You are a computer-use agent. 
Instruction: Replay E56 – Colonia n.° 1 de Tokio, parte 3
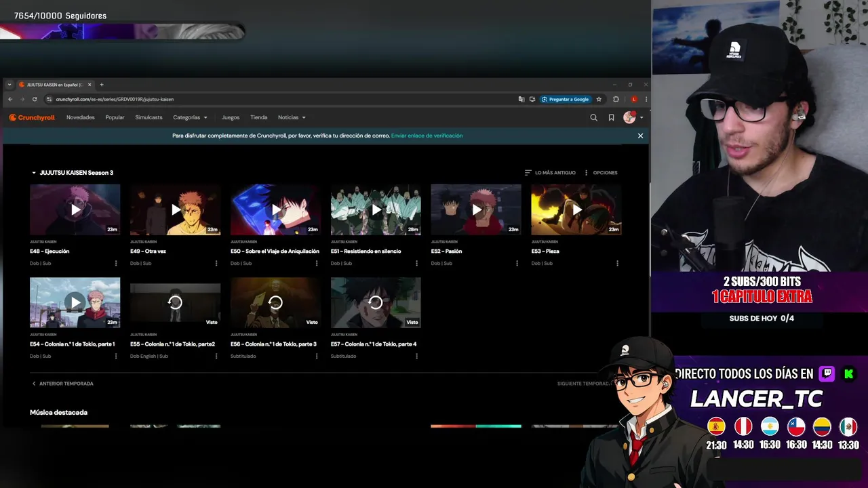[275, 302]
